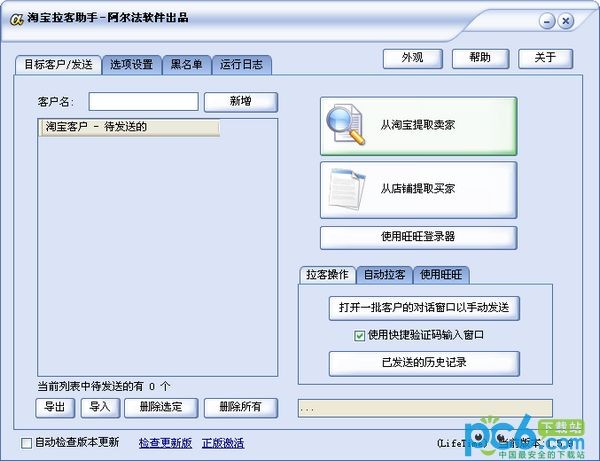Click the 导出 button
600x461 pixels.
55,407
